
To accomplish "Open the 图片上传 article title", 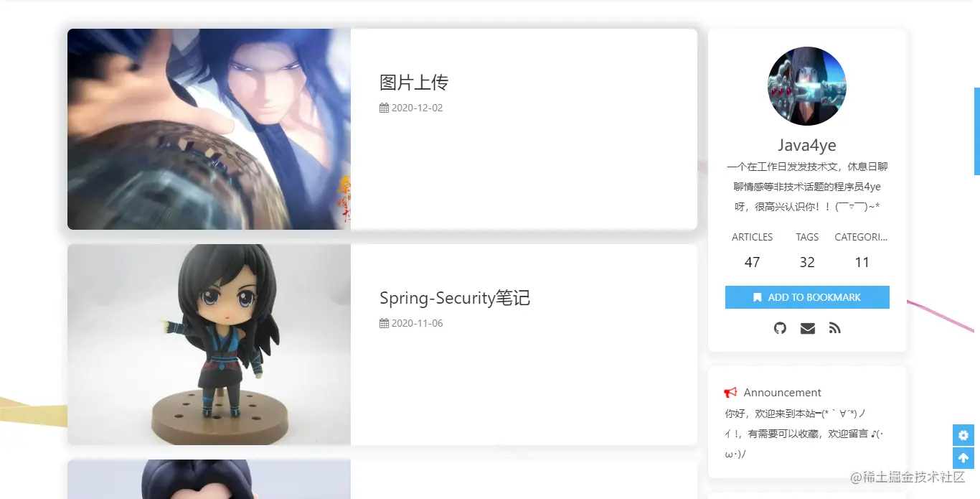I will pos(414,83).
